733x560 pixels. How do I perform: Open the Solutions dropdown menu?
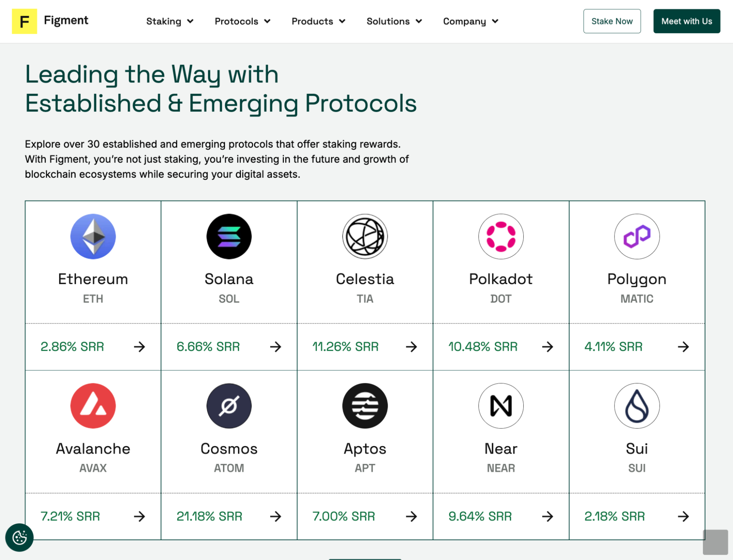(x=394, y=21)
